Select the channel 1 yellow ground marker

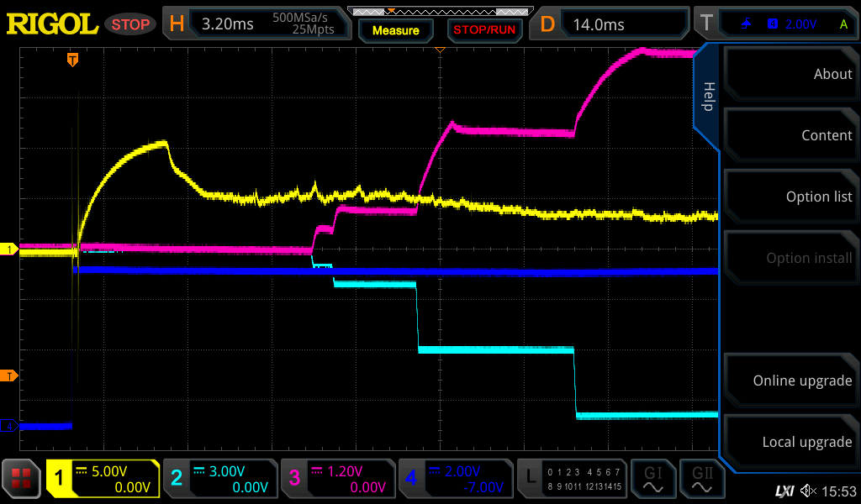point(10,249)
